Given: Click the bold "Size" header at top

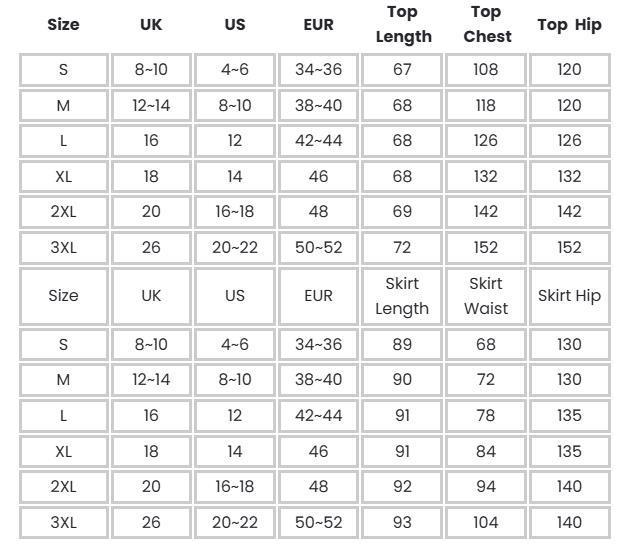Looking at the screenshot, I should [63, 25].
